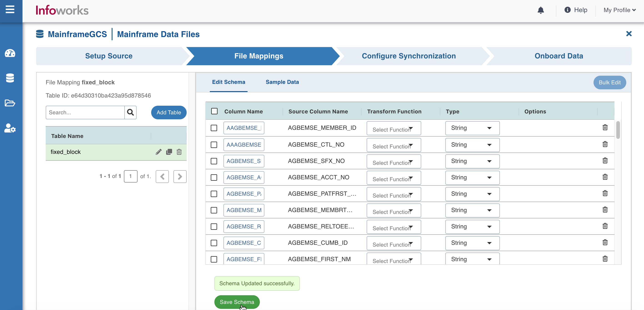The width and height of the screenshot is (644, 310).
Task: Go to Configure Synchronization step
Action: (408, 56)
